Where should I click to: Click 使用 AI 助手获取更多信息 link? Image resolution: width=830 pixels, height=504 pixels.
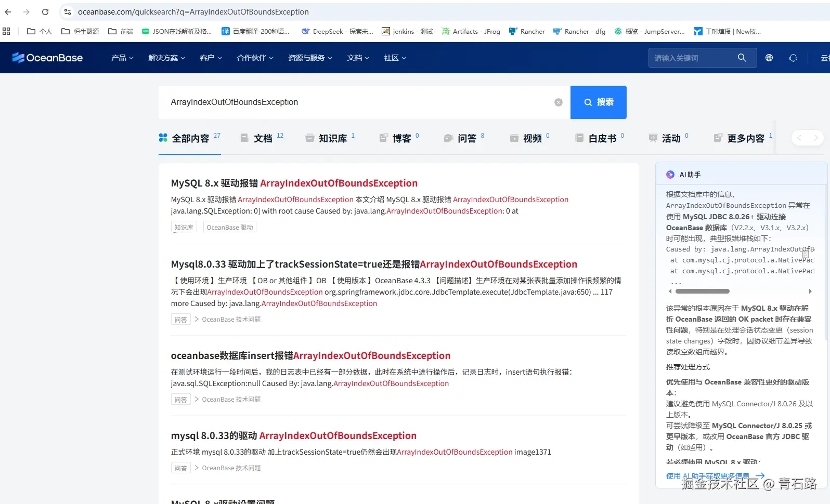[715, 475]
